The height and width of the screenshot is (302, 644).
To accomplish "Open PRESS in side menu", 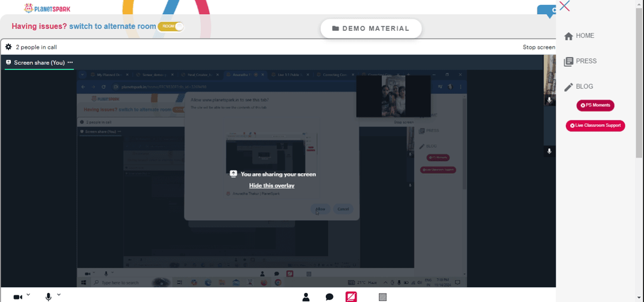I will (586, 61).
